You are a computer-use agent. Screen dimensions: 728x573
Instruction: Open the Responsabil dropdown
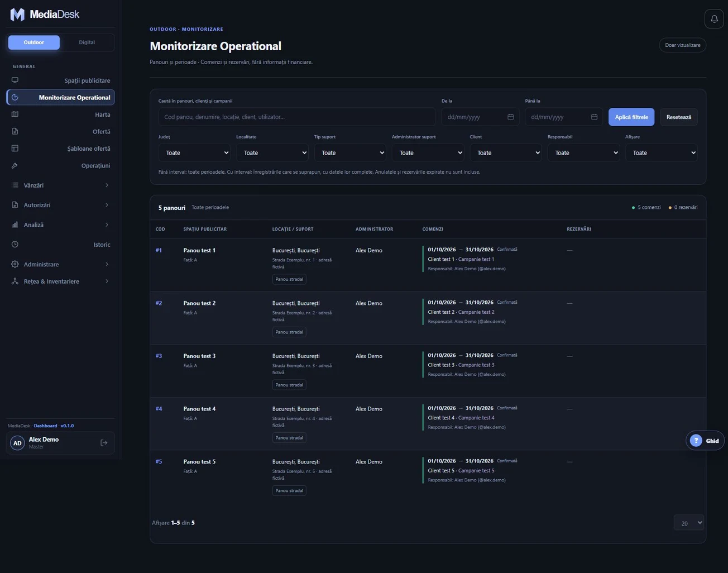point(583,152)
